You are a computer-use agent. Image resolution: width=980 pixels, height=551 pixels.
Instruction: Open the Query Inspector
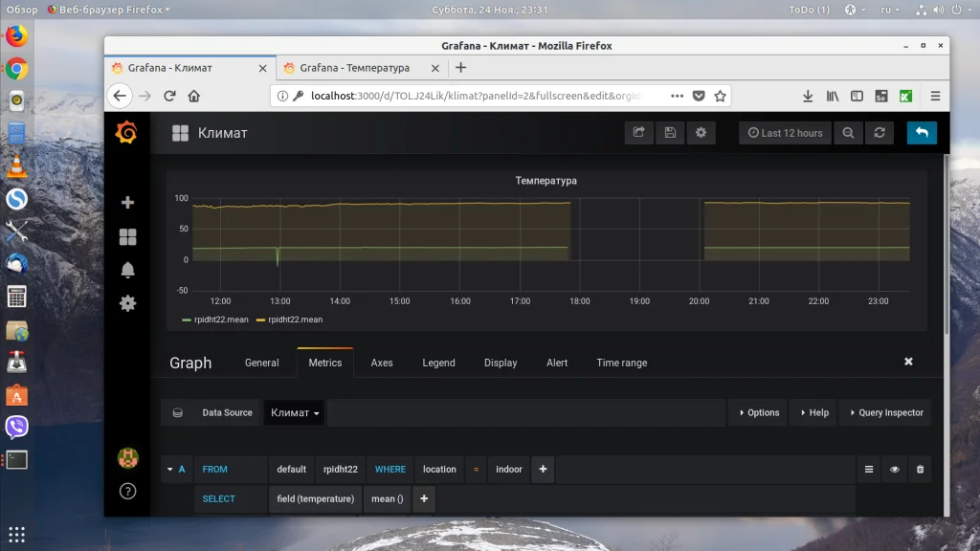(885, 413)
